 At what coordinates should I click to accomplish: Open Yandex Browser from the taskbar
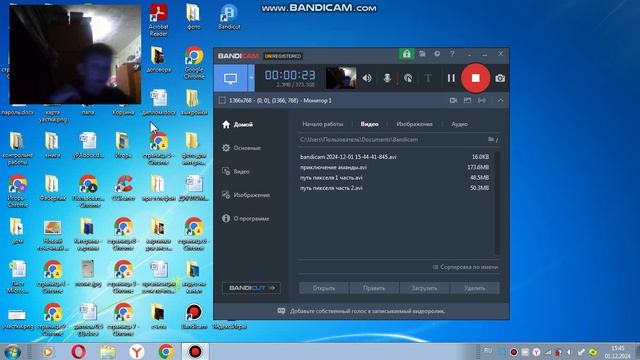[x=137, y=351]
